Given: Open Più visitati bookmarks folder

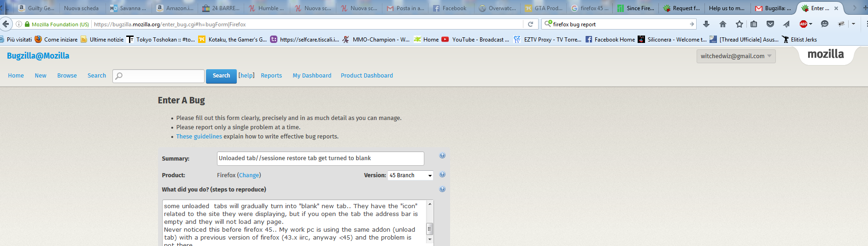Looking at the screenshot, I should 16,40.
